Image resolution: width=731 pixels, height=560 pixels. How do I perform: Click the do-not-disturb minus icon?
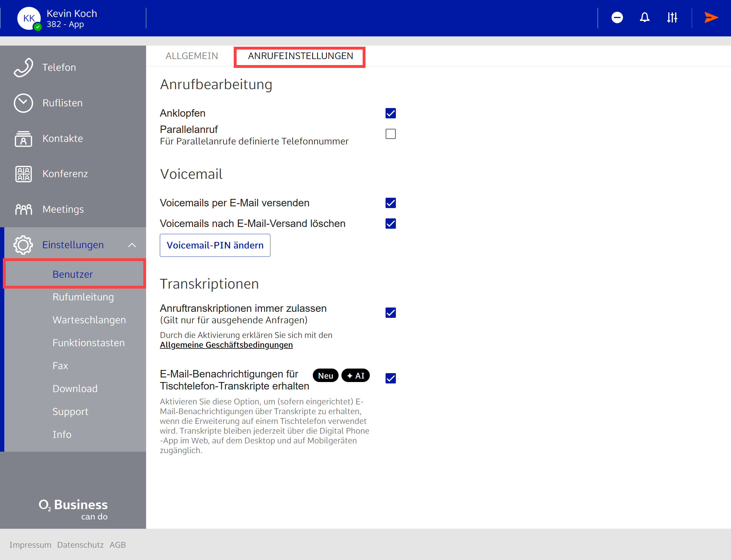click(617, 17)
